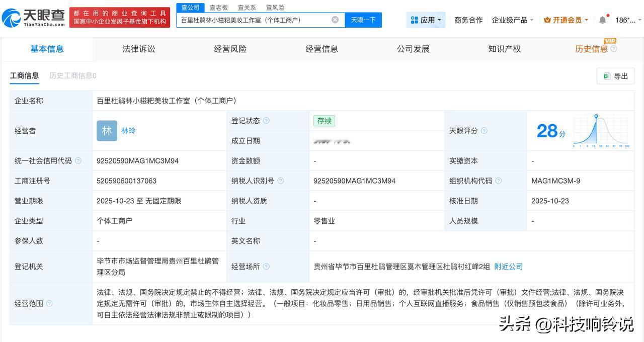Open the 附近公司 link
Screen dimensions: 644x342
(x=509, y=267)
